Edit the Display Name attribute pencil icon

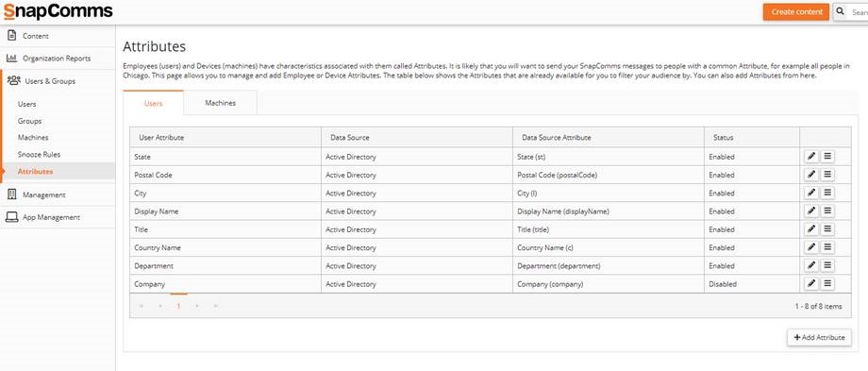click(x=811, y=211)
